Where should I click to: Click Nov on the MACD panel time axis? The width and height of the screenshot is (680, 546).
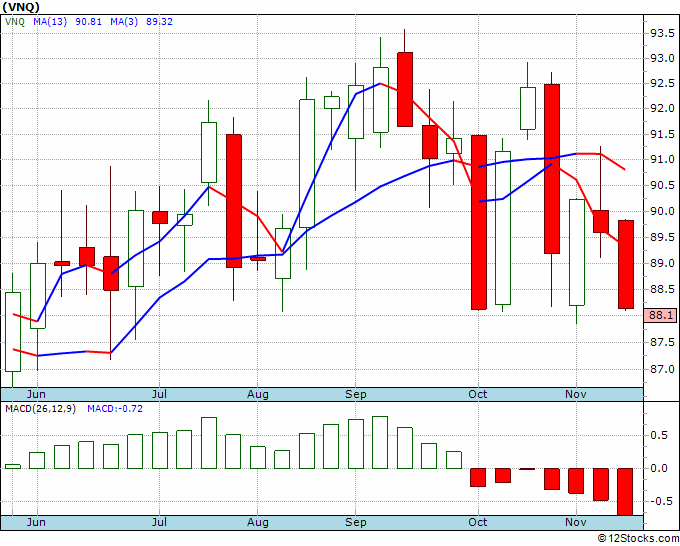click(576, 522)
